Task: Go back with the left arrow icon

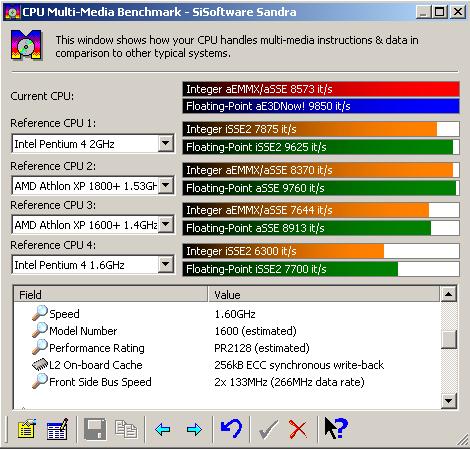Action: tap(163, 429)
